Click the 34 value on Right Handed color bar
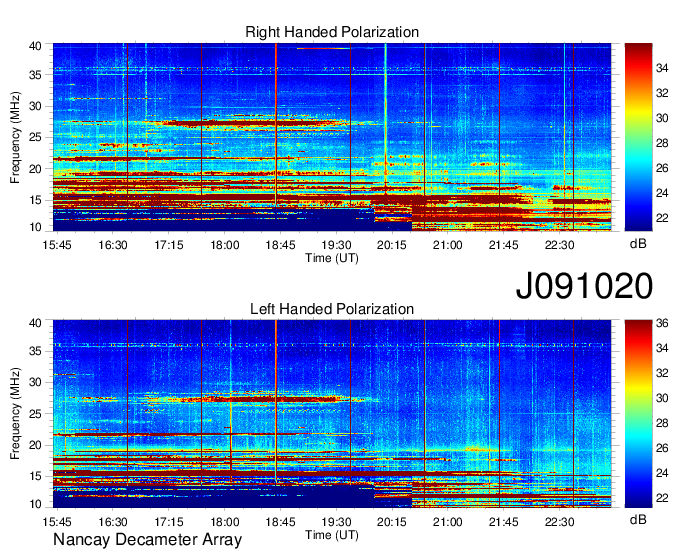The height and width of the screenshot is (552, 680). click(662, 68)
